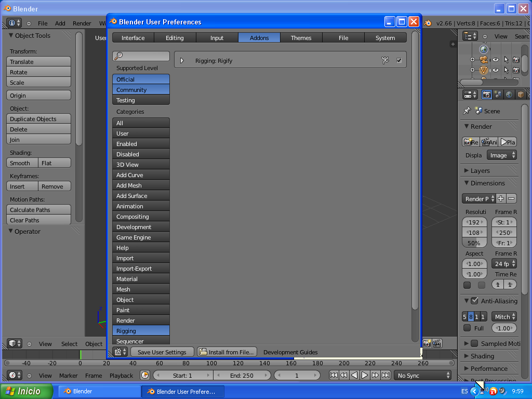Click Save User Settings button
Image resolution: width=532 pixels, height=399 pixels.
tap(162, 352)
